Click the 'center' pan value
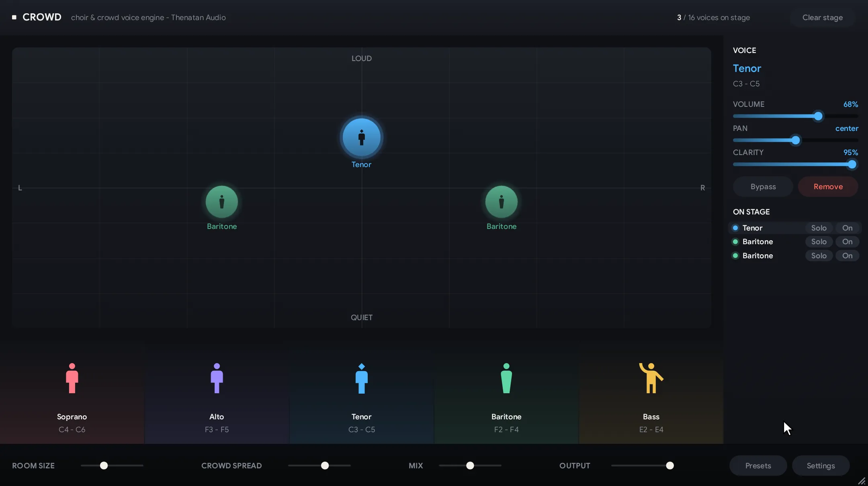 [846, 129]
